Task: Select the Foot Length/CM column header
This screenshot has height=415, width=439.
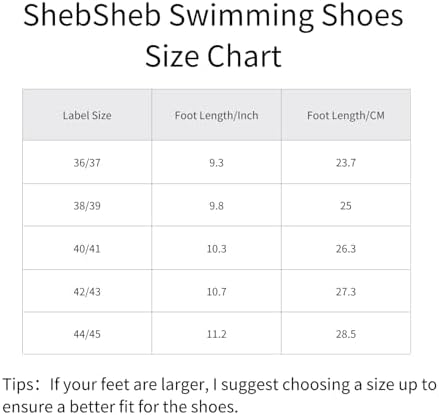Action: pyautogui.click(x=346, y=115)
